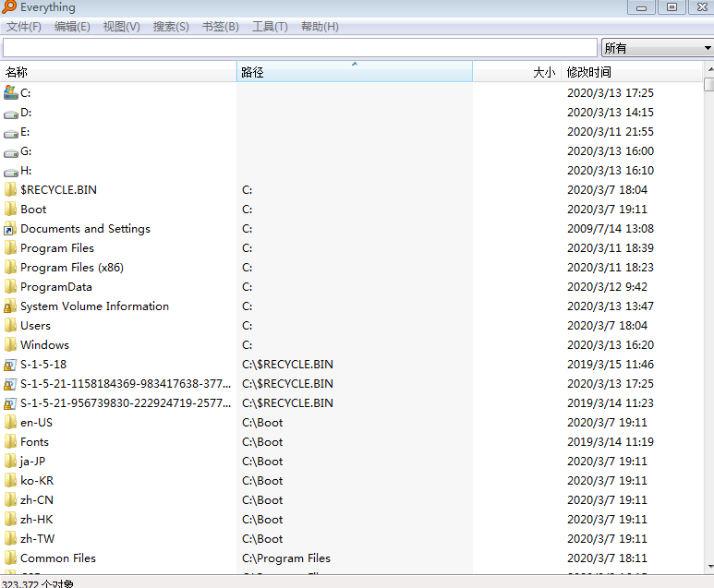The height and width of the screenshot is (588, 714).
Task: Click the zh-TW folder icon
Action: tap(10, 539)
